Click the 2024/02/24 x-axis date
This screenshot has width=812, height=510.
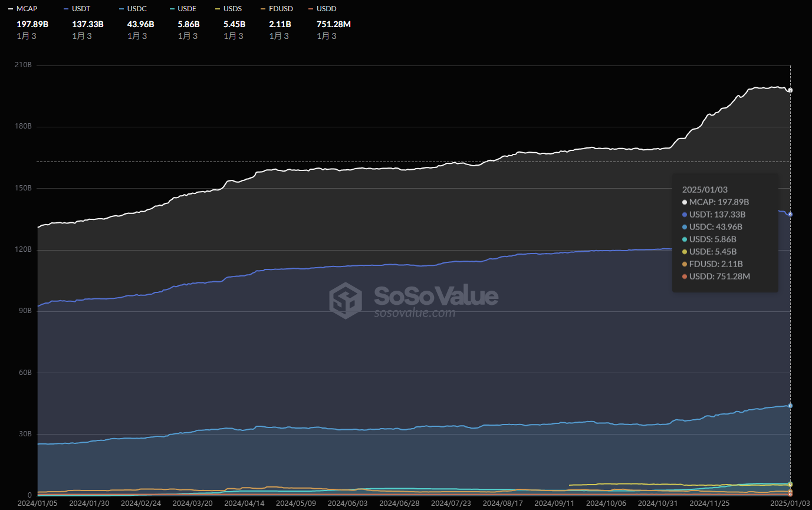point(142,504)
